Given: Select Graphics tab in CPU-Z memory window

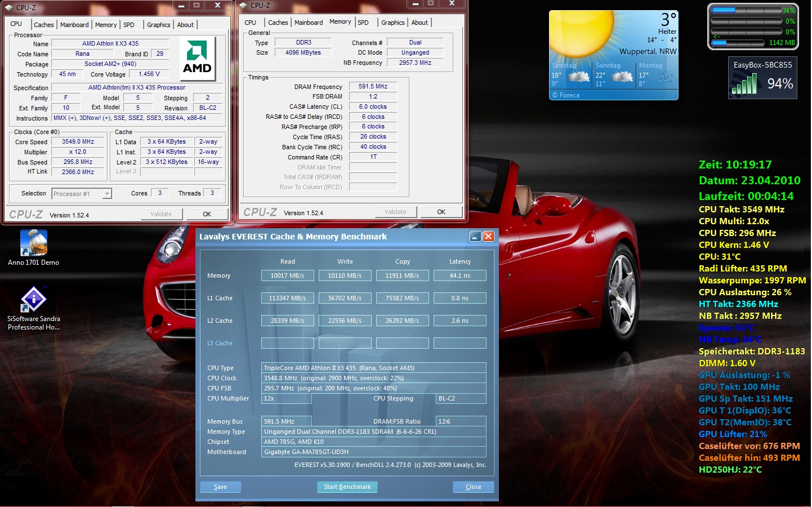Looking at the screenshot, I should 392,23.
